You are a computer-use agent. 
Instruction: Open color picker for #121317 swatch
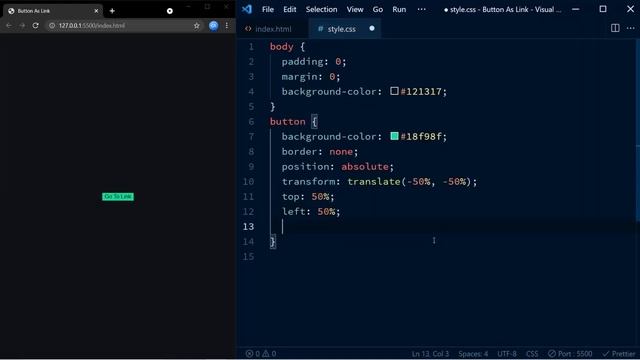pos(394,91)
